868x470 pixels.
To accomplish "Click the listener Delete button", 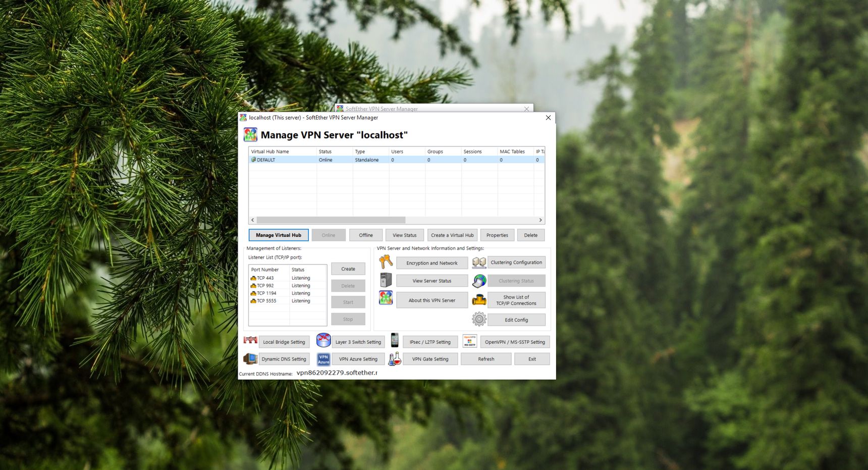I will (x=348, y=286).
